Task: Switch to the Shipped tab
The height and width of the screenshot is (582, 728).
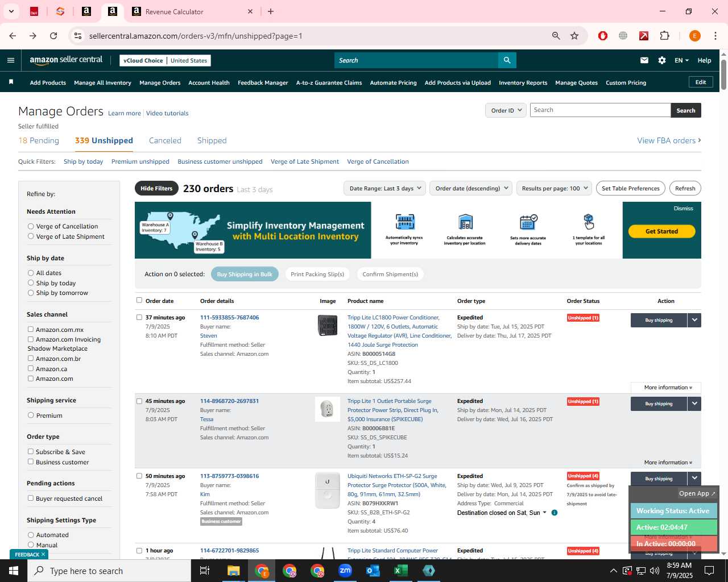Action: (x=212, y=140)
